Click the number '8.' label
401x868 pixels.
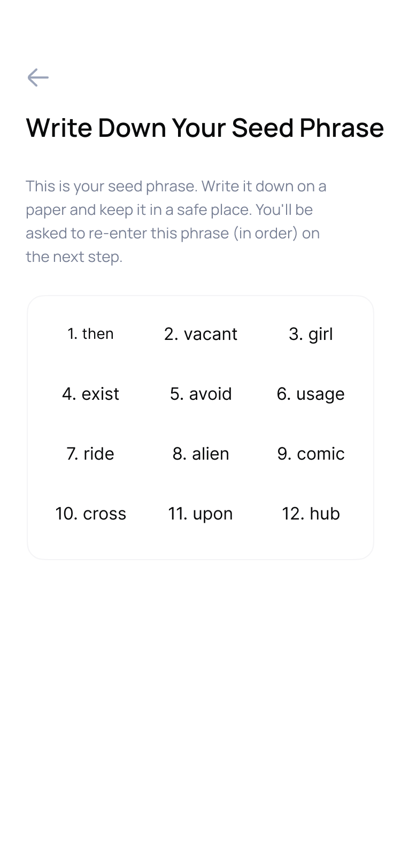coord(179,454)
